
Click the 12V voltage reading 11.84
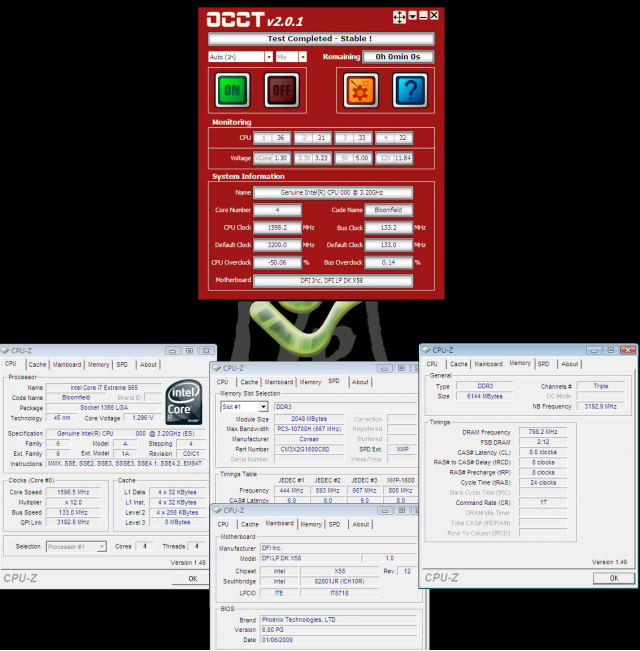[403, 158]
